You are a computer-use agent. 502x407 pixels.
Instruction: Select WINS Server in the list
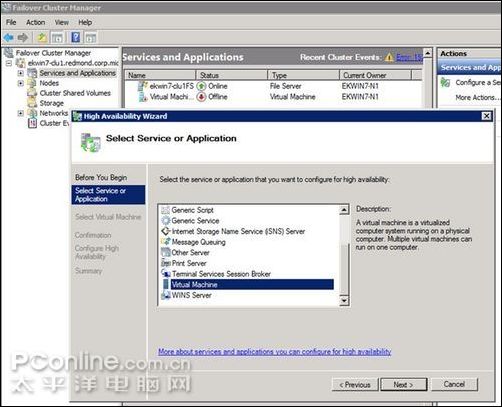click(x=192, y=295)
